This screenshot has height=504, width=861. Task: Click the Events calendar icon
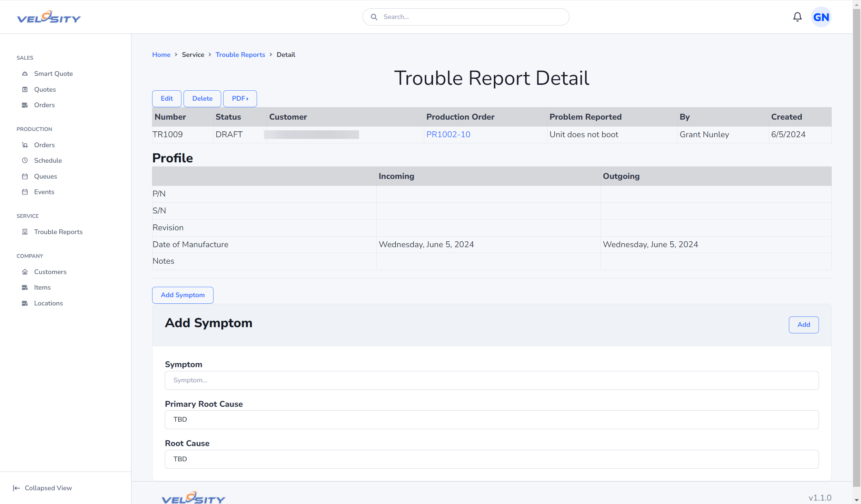coord(25,192)
